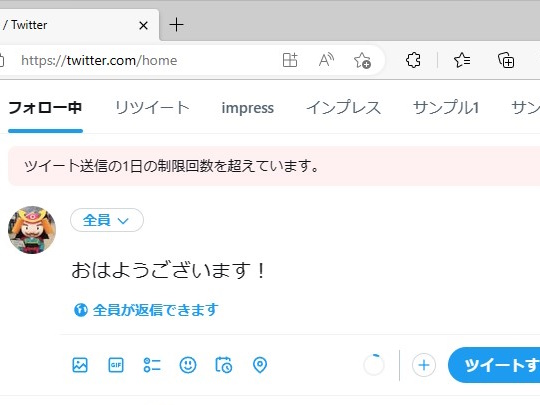Screen dimensions: 540x405
Task: Click the ツイートする button
Action: coord(494,365)
